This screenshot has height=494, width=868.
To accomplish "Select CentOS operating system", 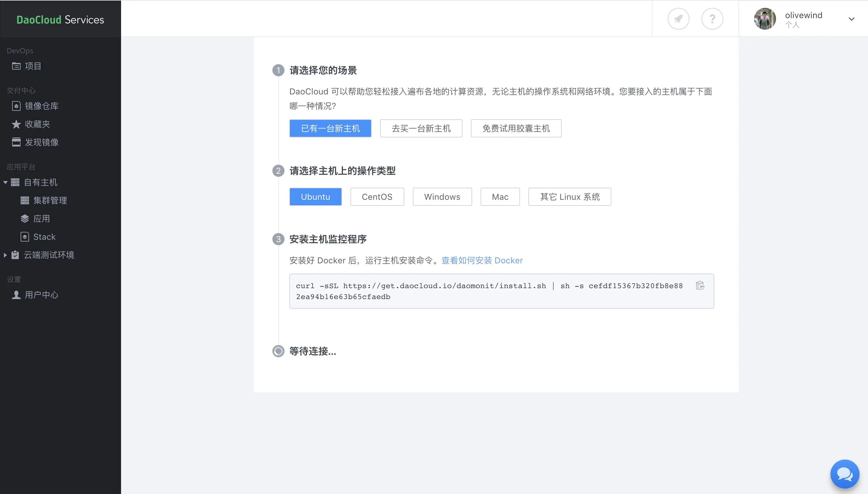I will [x=377, y=197].
